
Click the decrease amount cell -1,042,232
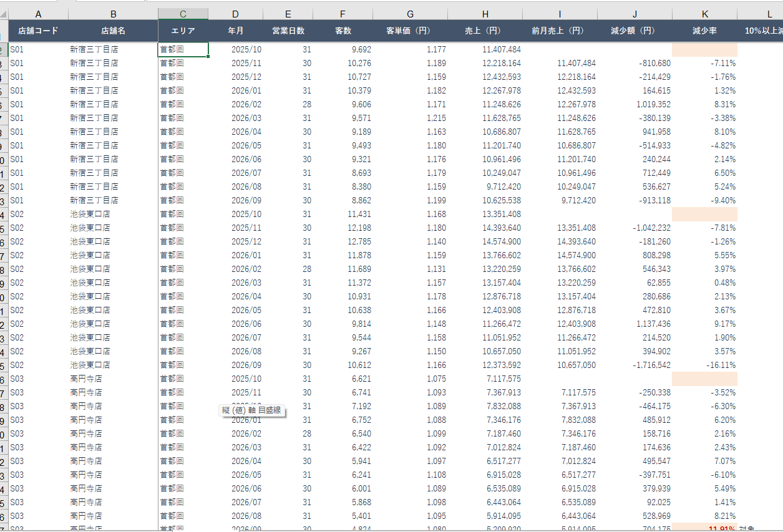click(635, 228)
